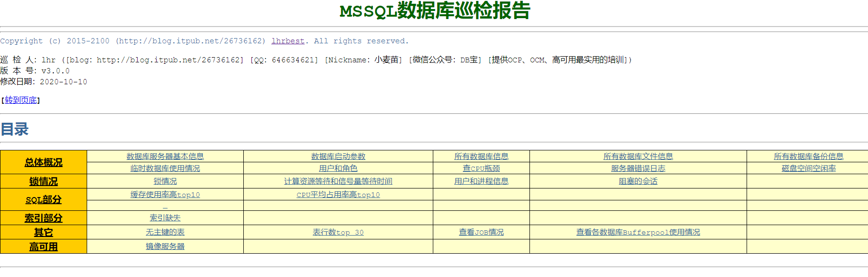Viewport: 868px width, 277px height.
Task: Open 索引部分 section heading link
Action: click(43, 218)
